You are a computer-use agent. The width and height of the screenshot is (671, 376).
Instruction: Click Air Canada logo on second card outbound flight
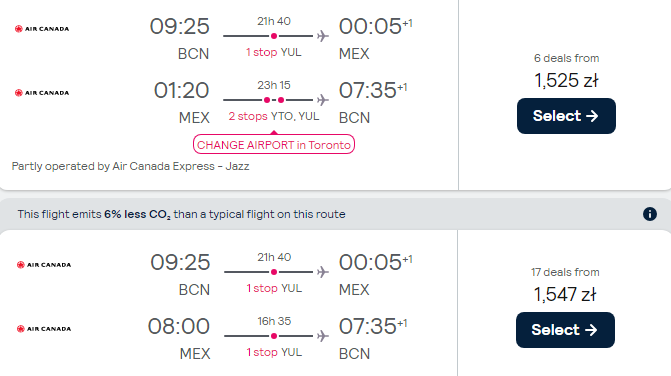[44, 265]
